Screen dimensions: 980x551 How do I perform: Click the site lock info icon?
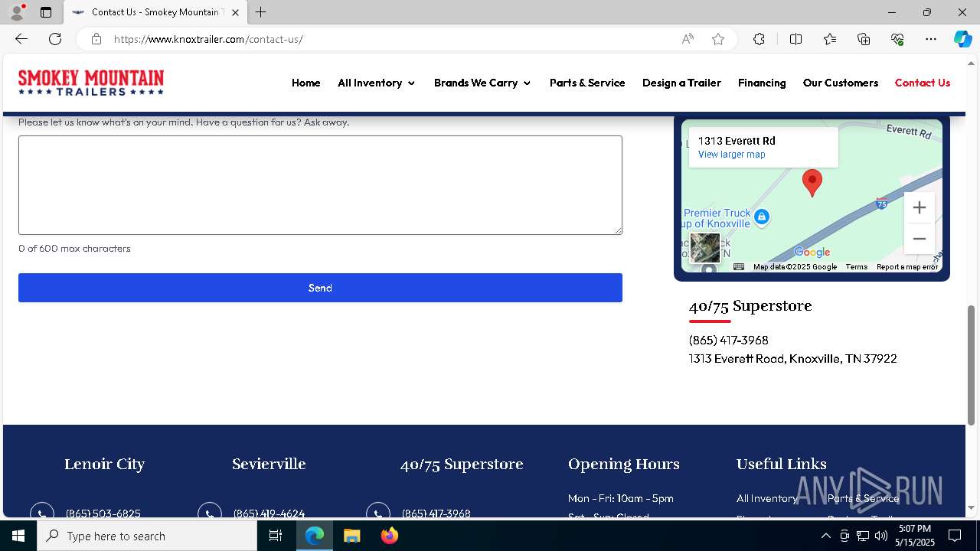[x=96, y=39]
